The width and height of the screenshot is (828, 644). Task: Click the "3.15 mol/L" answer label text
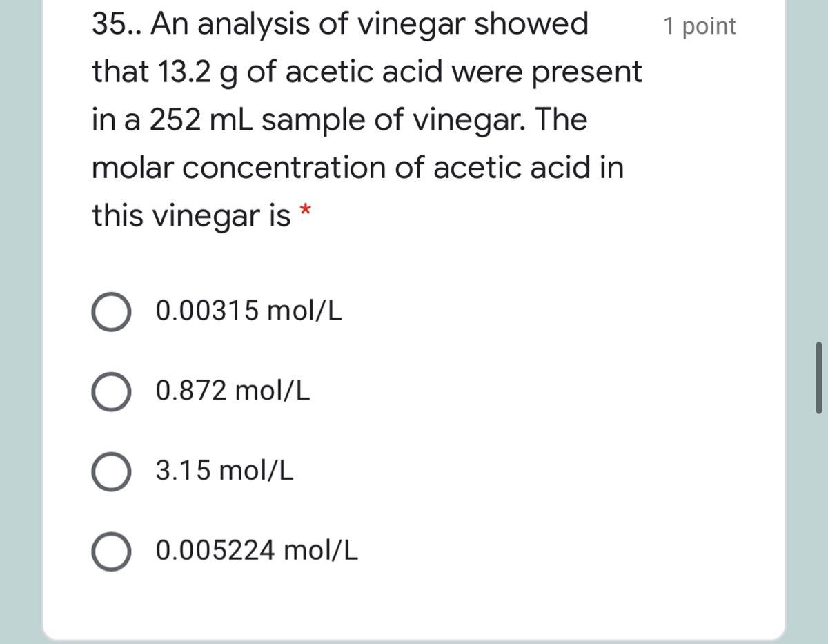coord(224,471)
